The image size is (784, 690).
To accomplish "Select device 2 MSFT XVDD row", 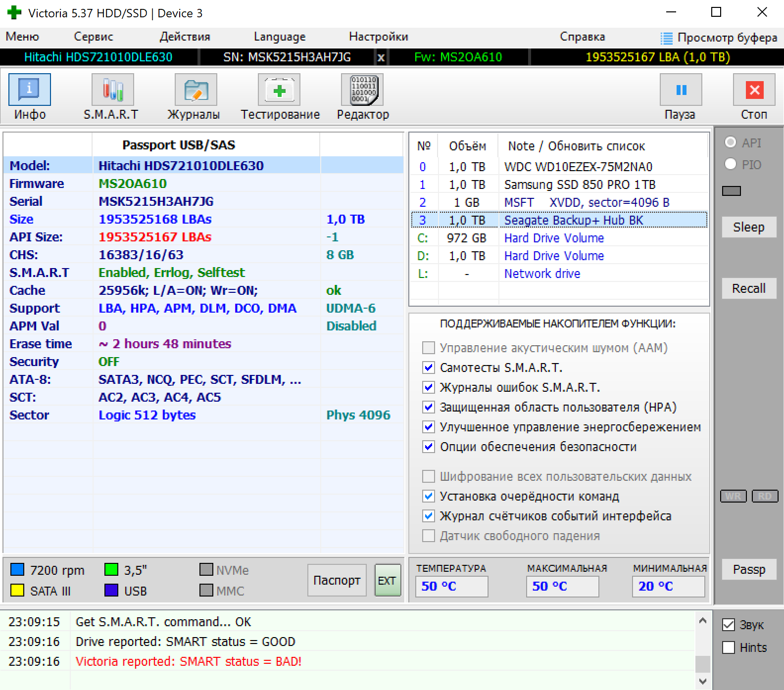I will [x=559, y=202].
